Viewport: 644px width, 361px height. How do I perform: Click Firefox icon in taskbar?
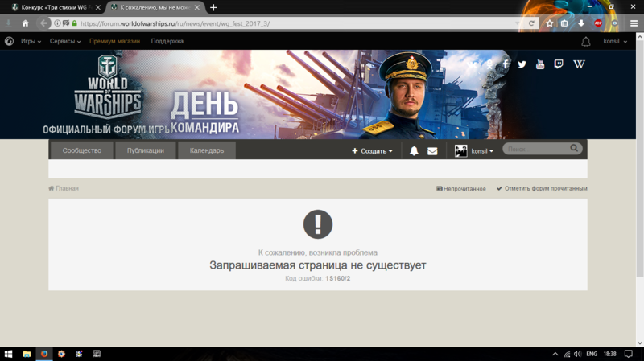tap(44, 354)
